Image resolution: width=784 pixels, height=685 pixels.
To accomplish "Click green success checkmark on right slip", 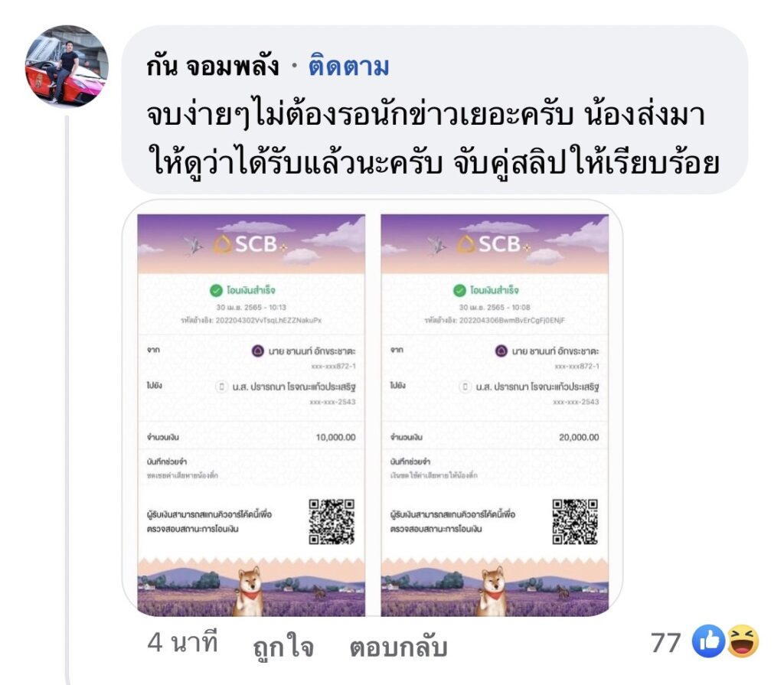I will [x=459, y=291].
